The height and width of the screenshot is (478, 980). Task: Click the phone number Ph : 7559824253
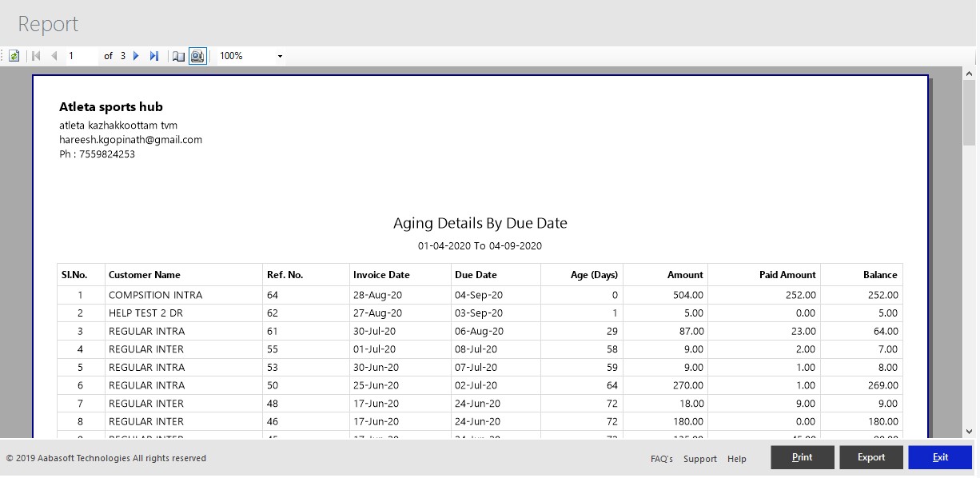click(x=97, y=154)
